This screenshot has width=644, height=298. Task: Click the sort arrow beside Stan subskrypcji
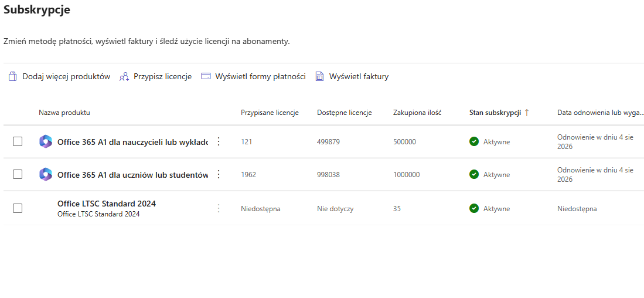tap(527, 113)
